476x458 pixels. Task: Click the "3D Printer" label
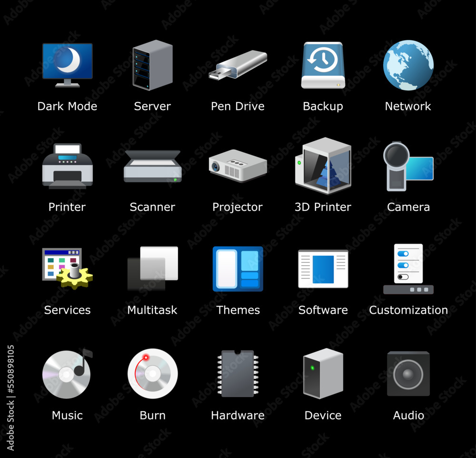pos(323,207)
